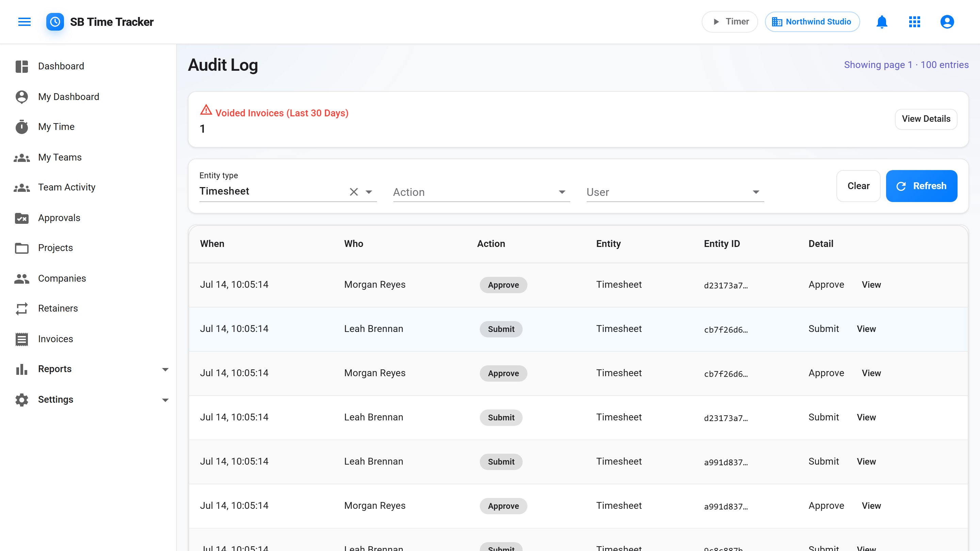Expand the Settings sidebar section

click(165, 400)
